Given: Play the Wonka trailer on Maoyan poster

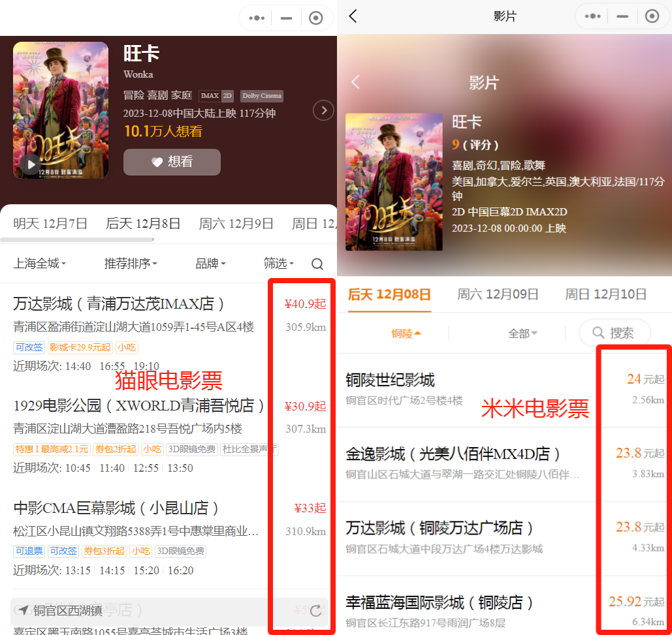Looking at the screenshot, I should pyautogui.click(x=31, y=164).
